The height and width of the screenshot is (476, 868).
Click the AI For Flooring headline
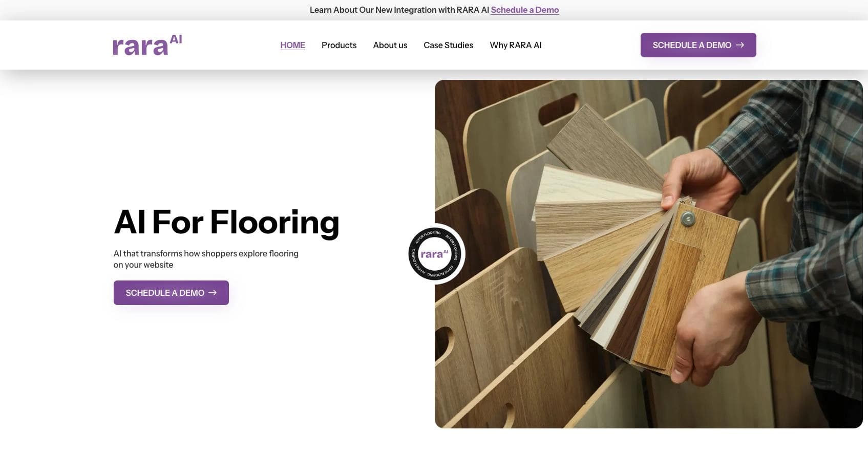point(226,222)
